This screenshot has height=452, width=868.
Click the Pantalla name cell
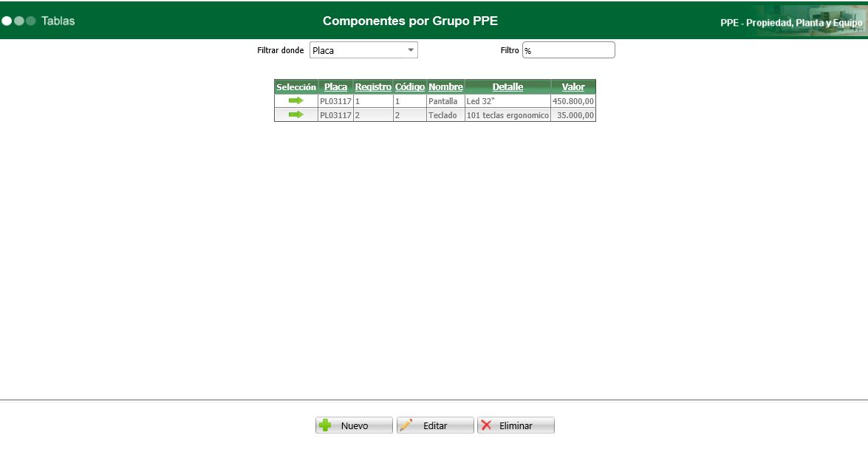pyautogui.click(x=445, y=101)
